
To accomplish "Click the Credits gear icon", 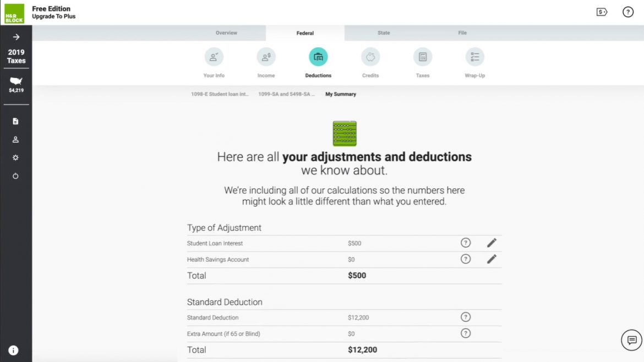I will click(370, 56).
